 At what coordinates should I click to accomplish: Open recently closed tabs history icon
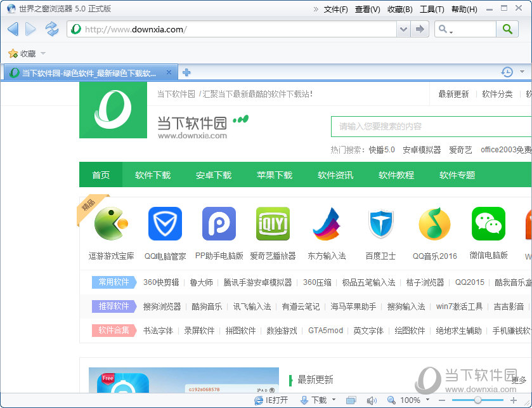point(507,72)
